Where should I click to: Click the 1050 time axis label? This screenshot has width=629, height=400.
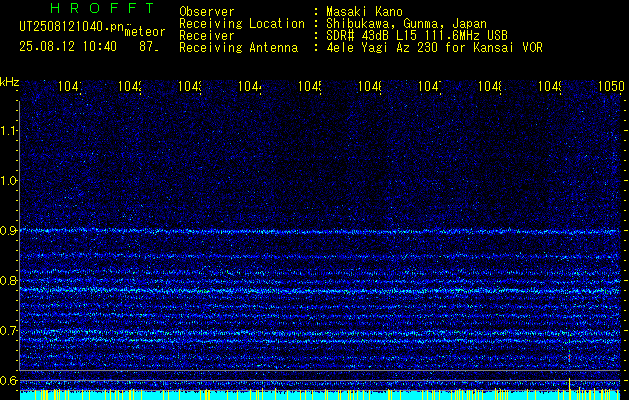click(611, 86)
